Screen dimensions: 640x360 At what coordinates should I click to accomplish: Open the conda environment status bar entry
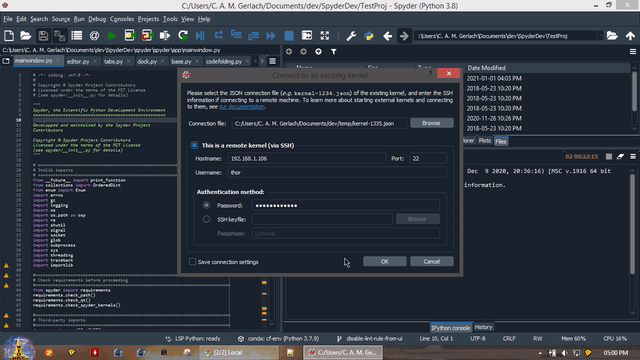pos(278,339)
